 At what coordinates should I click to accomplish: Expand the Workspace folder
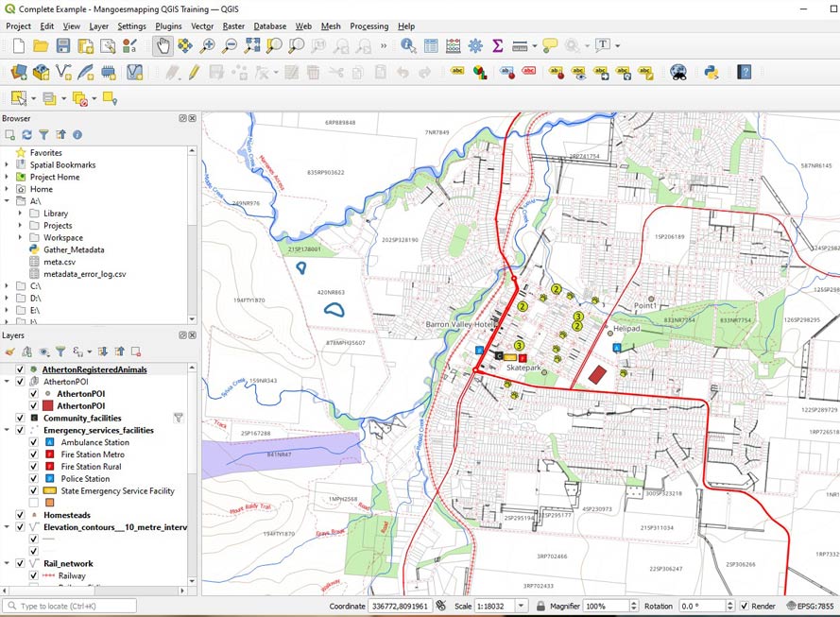[x=21, y=238]
